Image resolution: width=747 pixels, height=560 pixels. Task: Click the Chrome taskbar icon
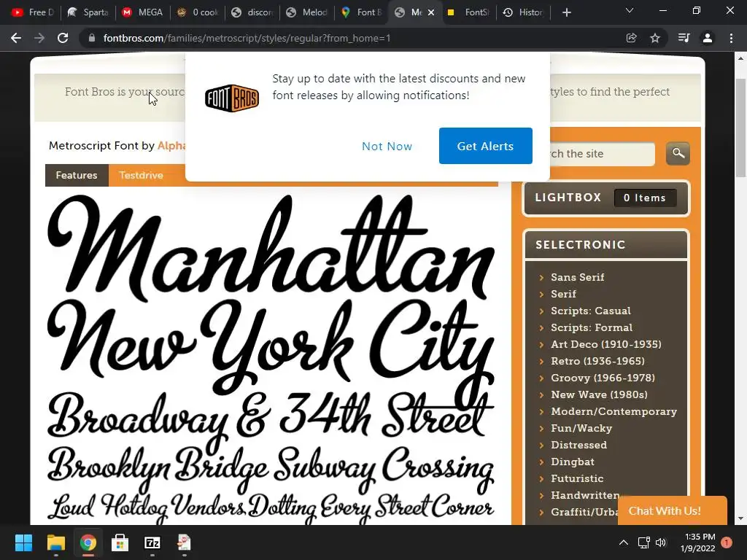(x=88, y=542)
